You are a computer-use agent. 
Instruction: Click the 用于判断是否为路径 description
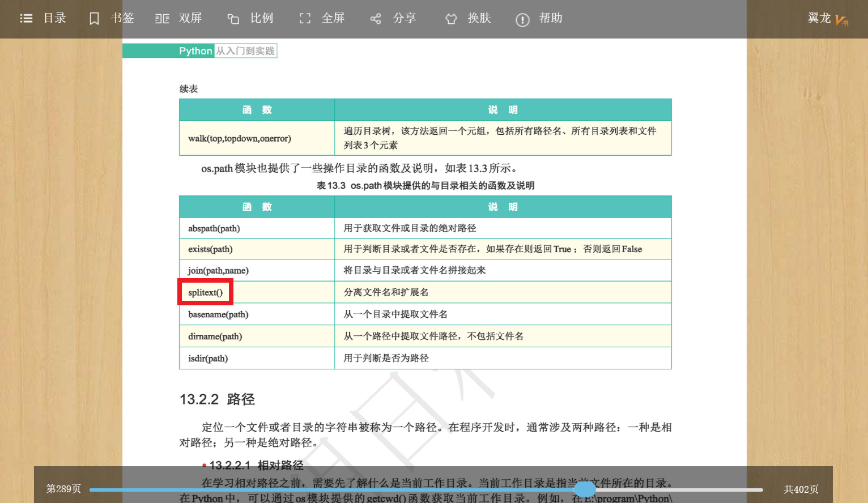[386, 358]
